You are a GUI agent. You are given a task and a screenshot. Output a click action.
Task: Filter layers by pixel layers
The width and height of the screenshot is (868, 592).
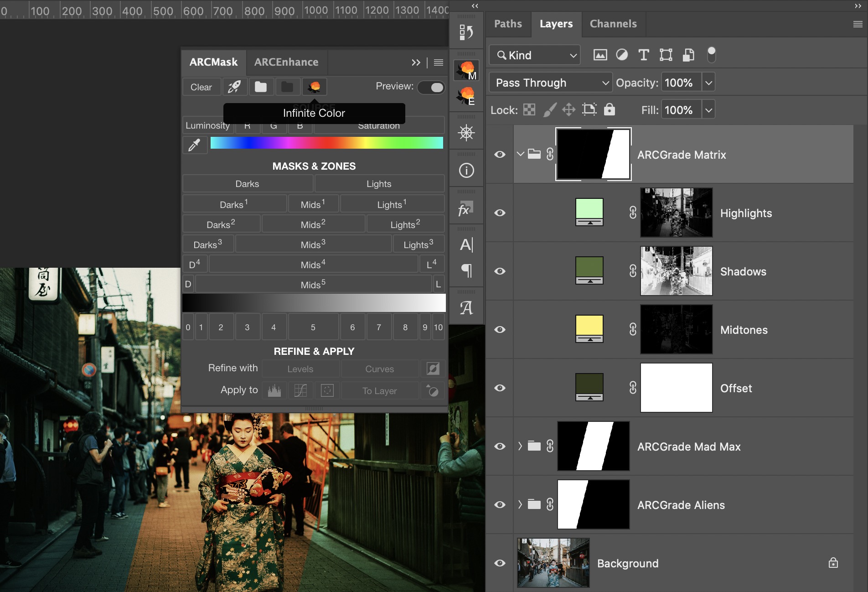point(600,55)
